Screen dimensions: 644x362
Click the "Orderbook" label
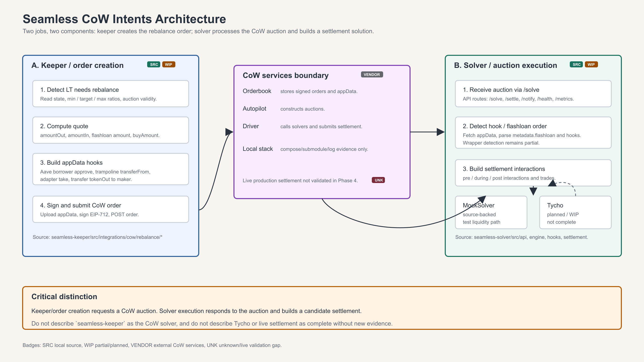pyautogui.click(x=257, y=91)
